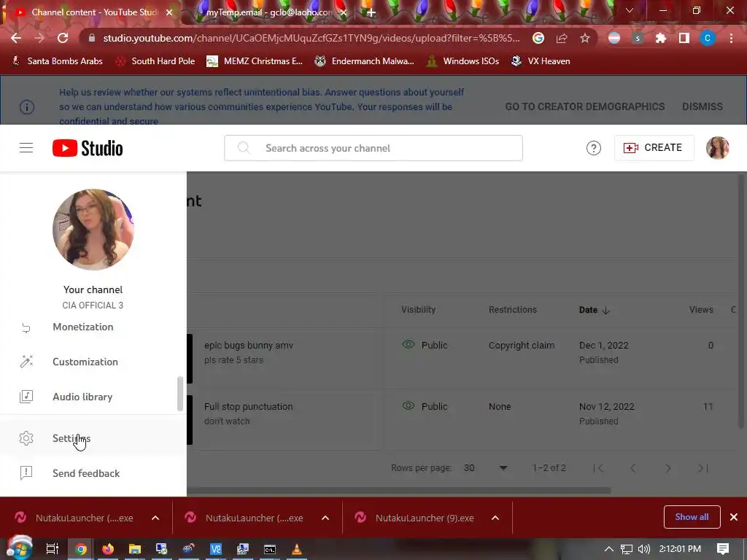Image resolution: width=747 pixels, height=560 pixels.
Task: Toggle visibility eye for Full stop punctuation
Action: pyautogui.click(x=409, y=405)
